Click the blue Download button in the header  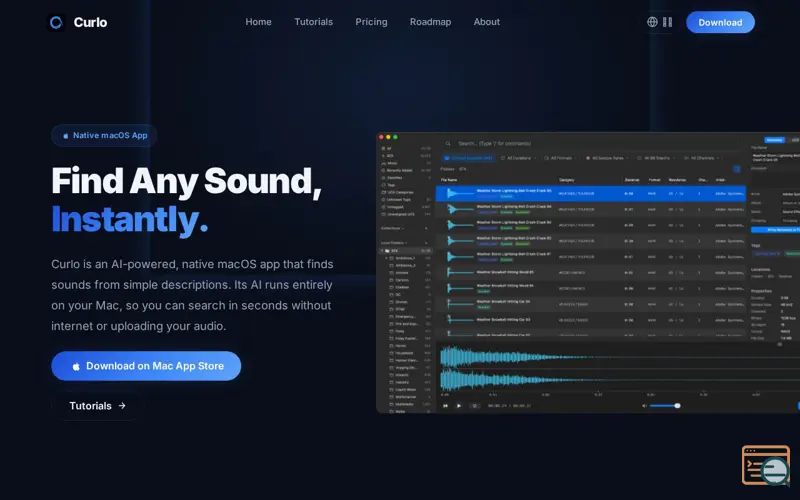coord(720,22)
